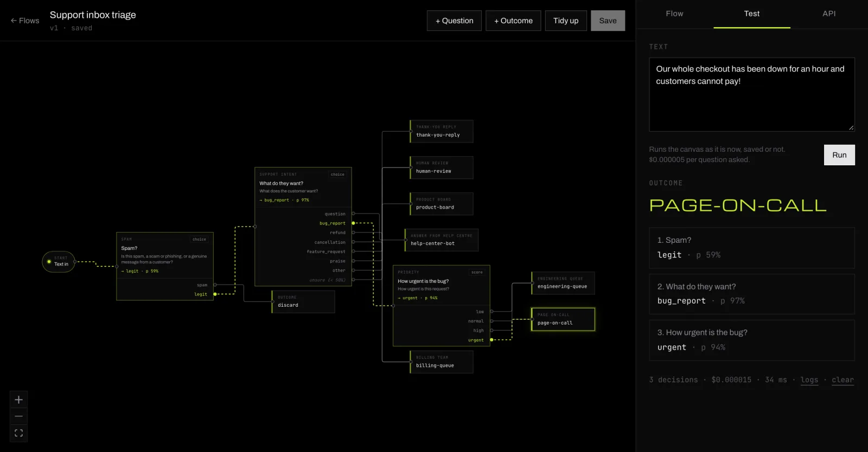Open the API tab
The image size is (868, 452).
tap(829, 14)
